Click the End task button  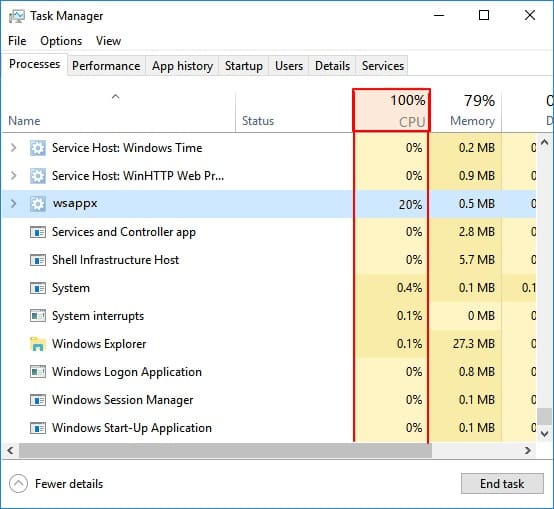[x=502, y=484]
